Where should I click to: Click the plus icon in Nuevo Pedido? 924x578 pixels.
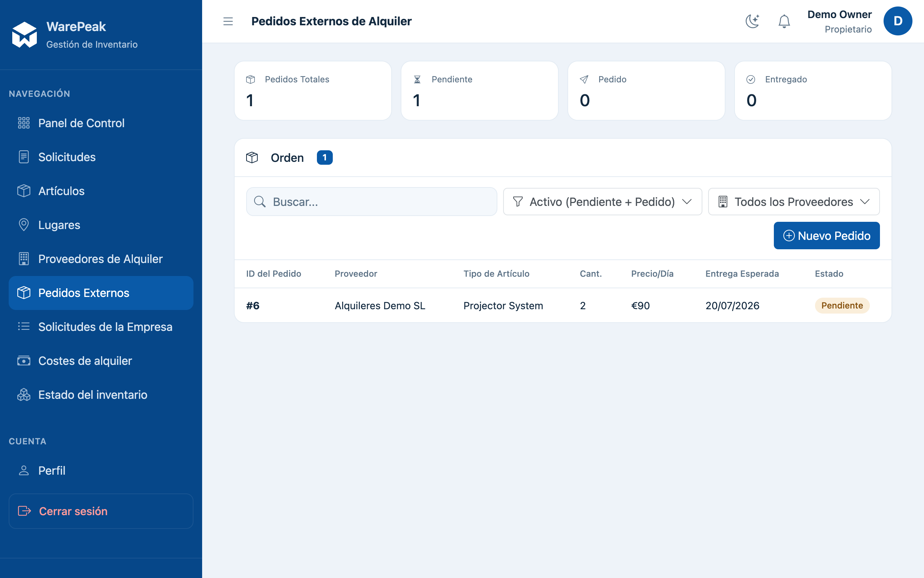click(x=789, y=236)
